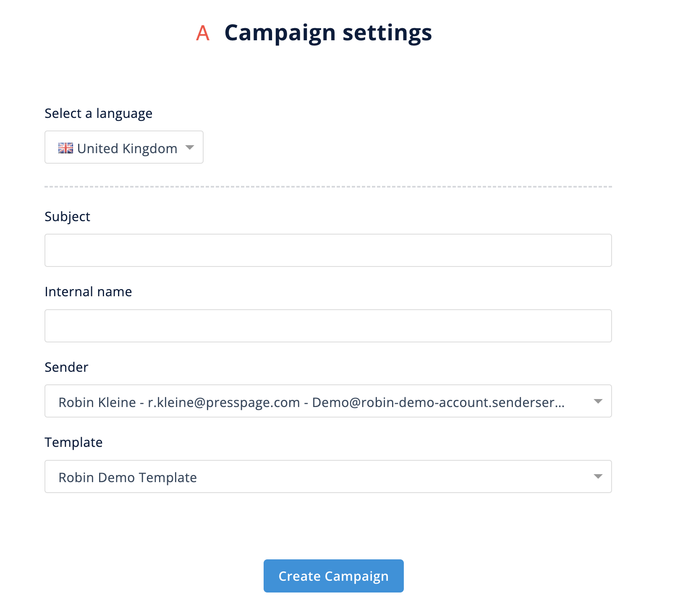Click the United Kingdom flag icon

(65, 148)
